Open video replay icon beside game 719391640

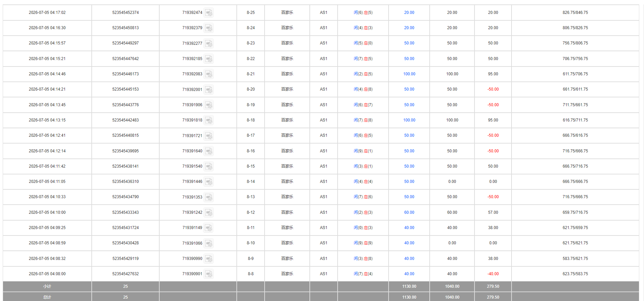209,151
